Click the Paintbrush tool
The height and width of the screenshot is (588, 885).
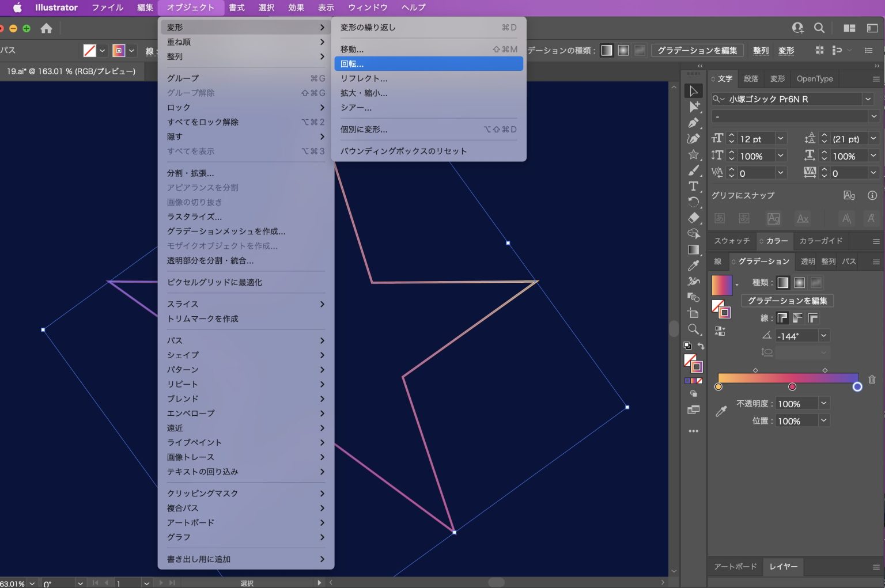(x=694, y=170)
